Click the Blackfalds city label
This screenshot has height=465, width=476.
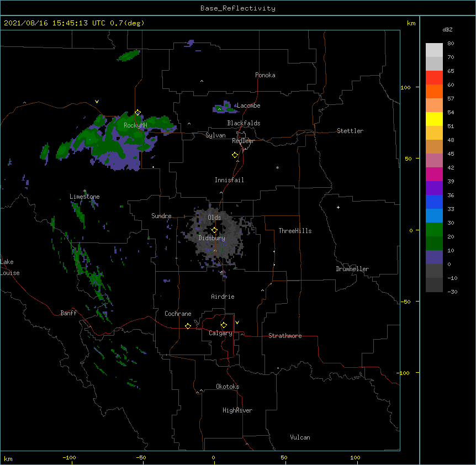[x=244, y=123]
